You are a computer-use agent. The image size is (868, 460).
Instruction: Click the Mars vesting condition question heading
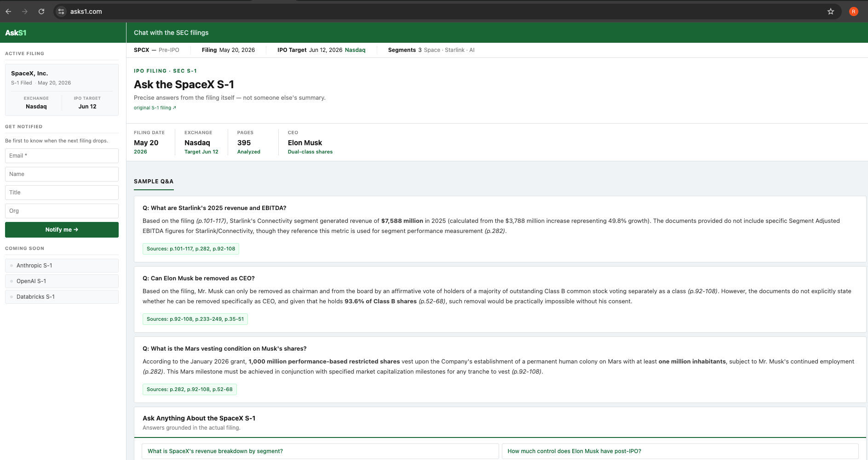point(224,349)
